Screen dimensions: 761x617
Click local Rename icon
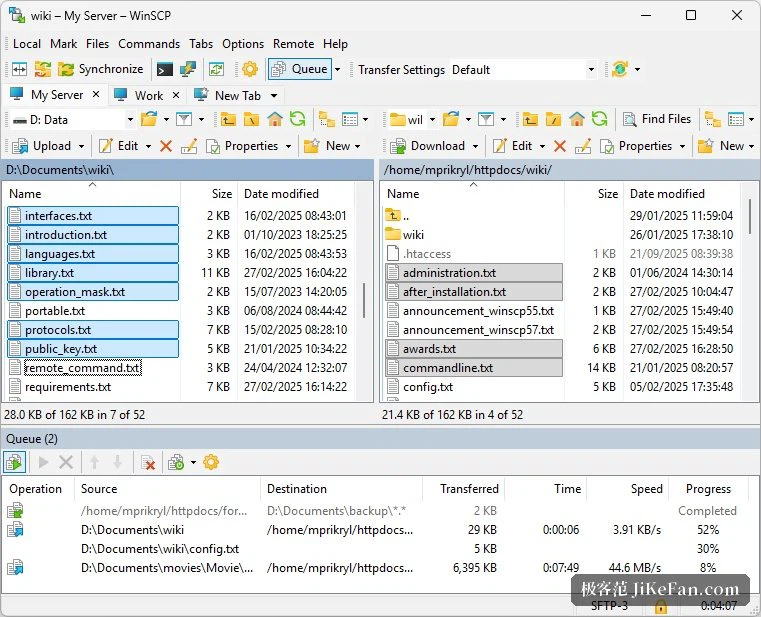189,146
